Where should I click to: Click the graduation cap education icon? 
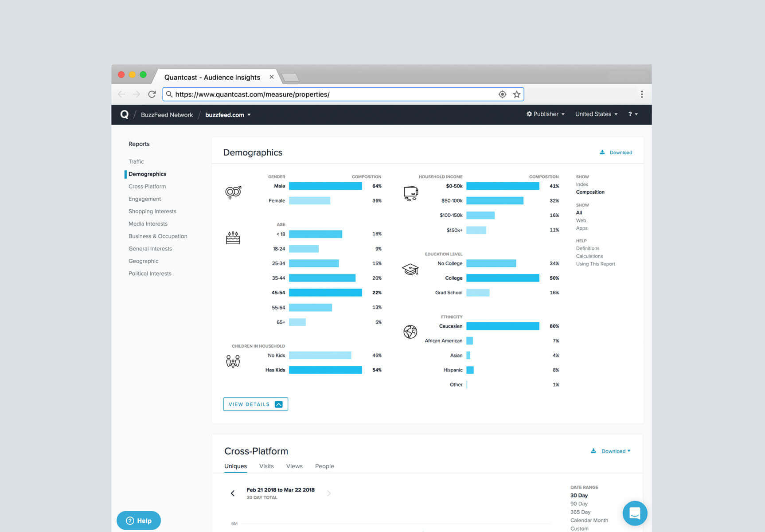click(x=410, y=269)
